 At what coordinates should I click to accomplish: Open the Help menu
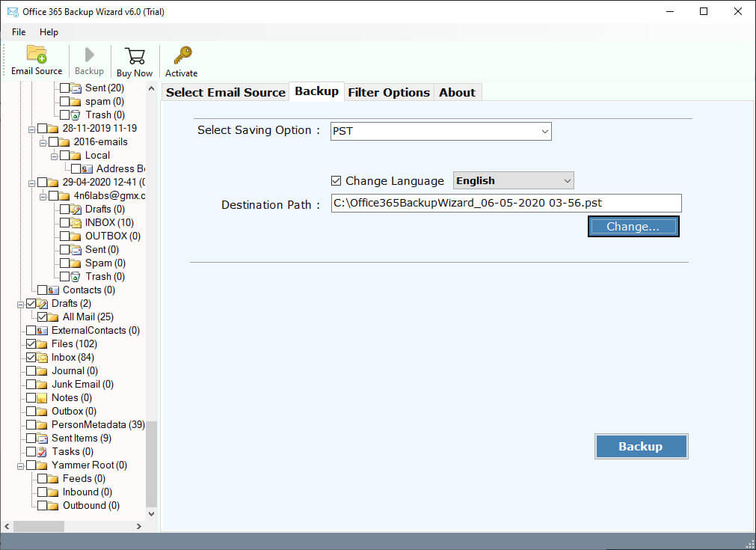click(x=49, y=32)
